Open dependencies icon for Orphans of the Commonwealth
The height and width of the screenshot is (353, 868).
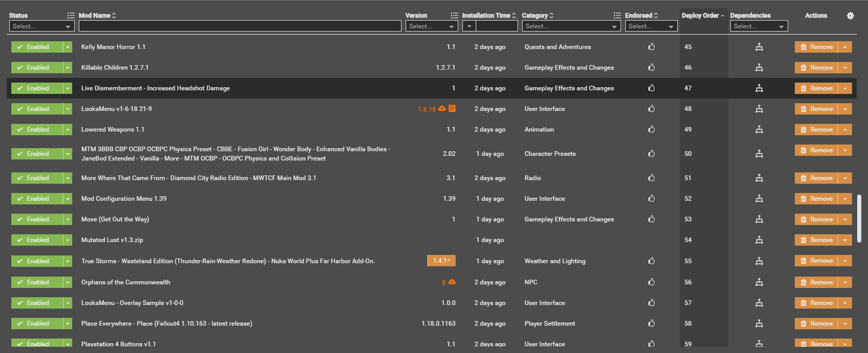pos(759,282)
